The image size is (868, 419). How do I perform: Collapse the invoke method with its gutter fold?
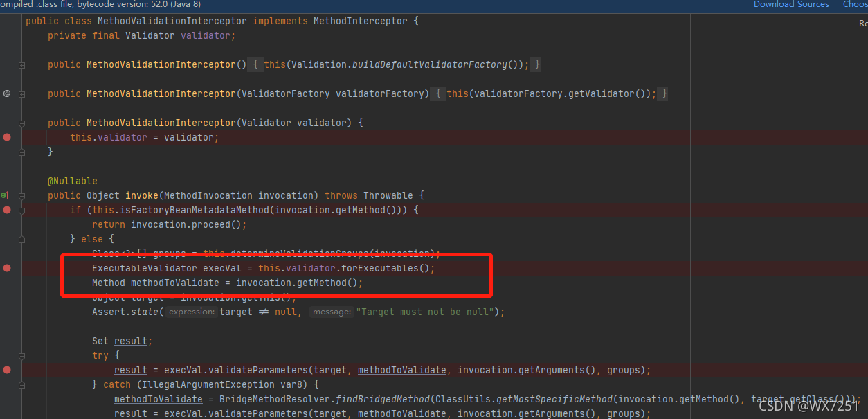[x=21, y=196]
